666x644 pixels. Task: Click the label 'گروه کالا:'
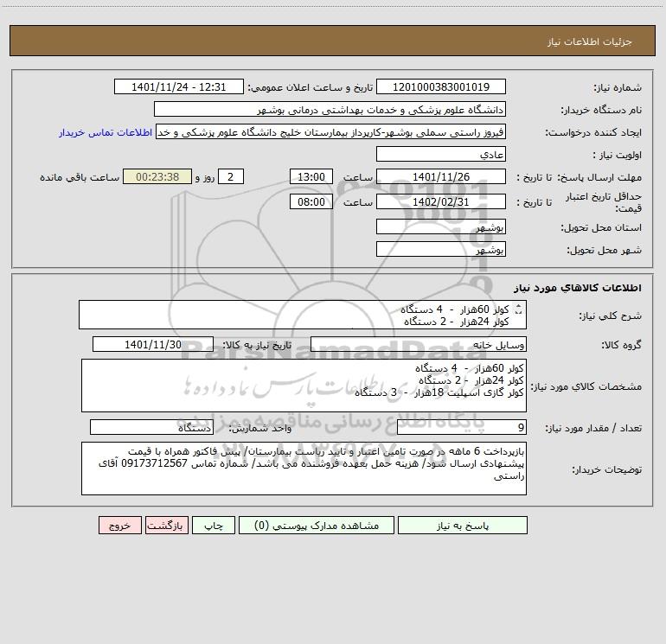click(621, 346)
